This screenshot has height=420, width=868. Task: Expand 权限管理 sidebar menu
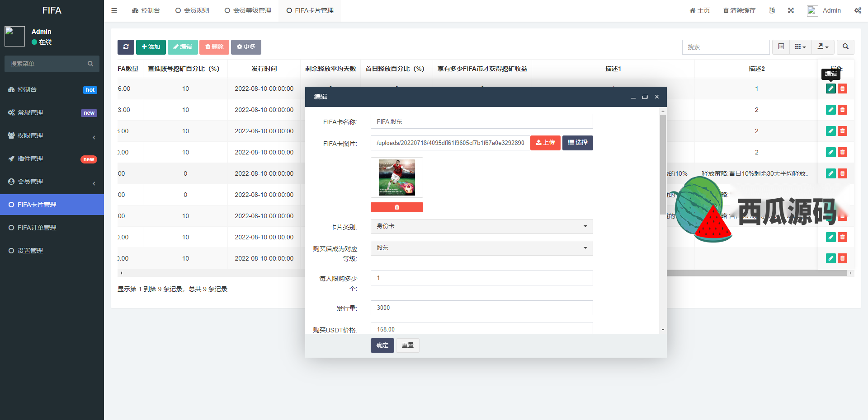point(52,135)
